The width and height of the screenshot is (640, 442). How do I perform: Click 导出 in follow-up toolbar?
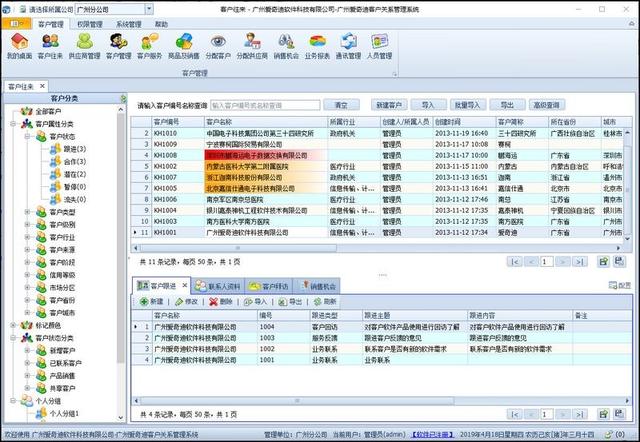[290, 302]
